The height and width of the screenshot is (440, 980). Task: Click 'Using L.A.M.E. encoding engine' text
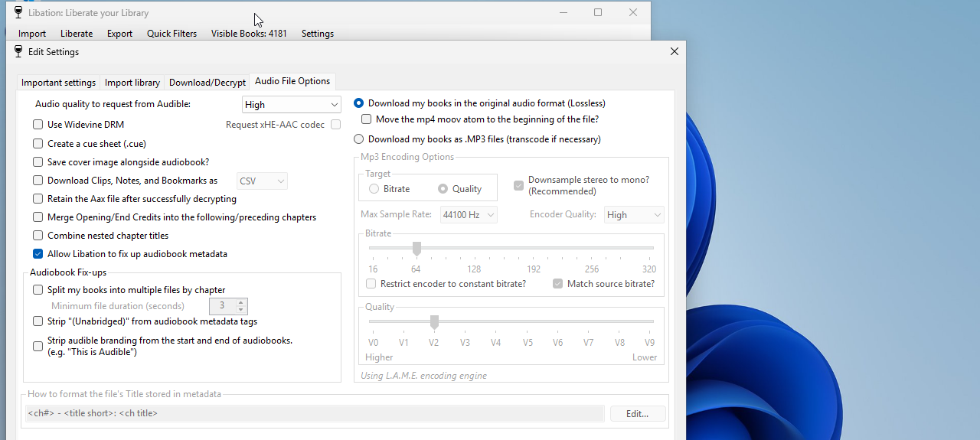coord(423,376)
